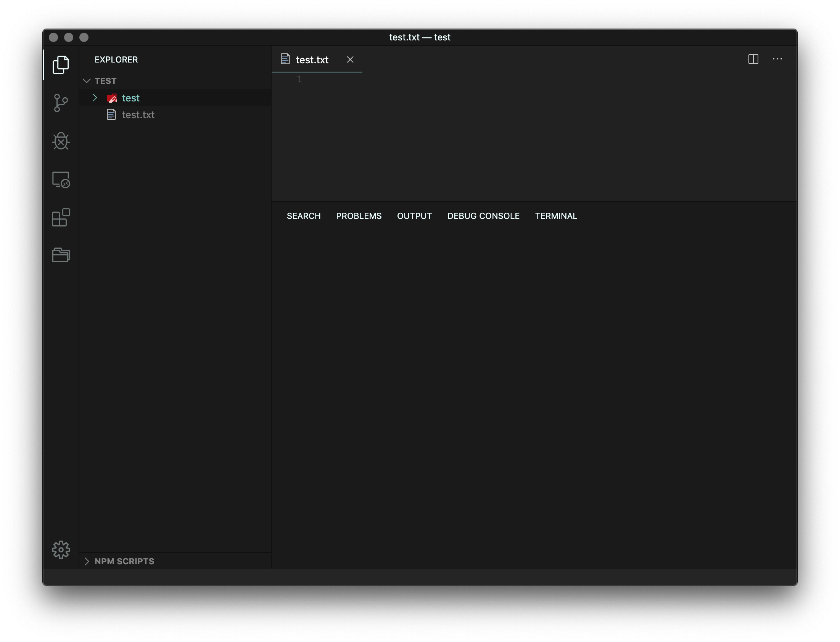The width and height of the screenshot is (840, 642).
Task: Click the EXPLORER sidebar title
Action: pyautogui.click(x=116, y=59)
